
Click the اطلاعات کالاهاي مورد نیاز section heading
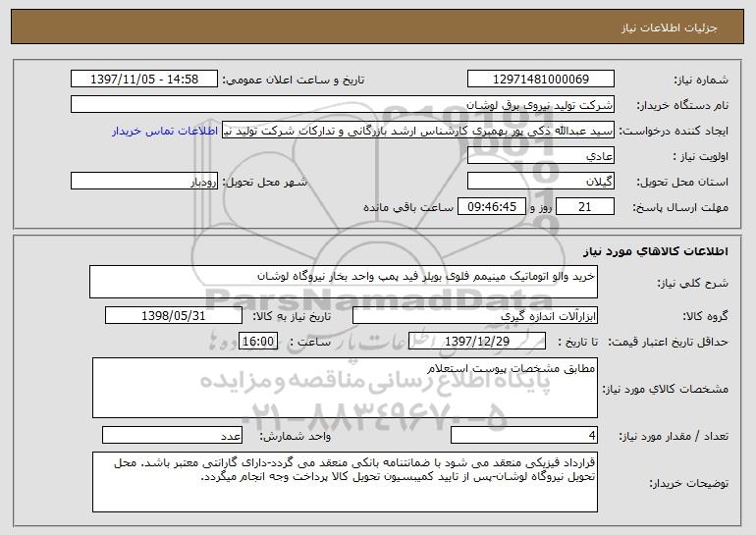tap(656, 251)
